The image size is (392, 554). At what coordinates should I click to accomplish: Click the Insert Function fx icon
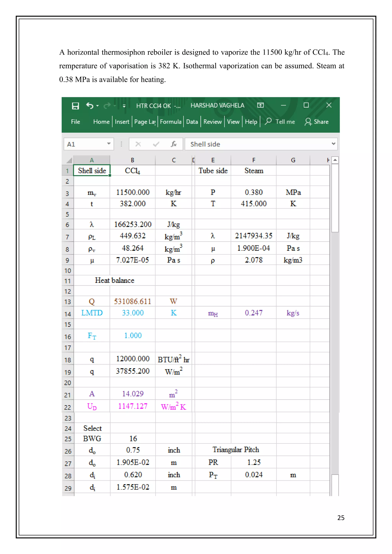174,144
